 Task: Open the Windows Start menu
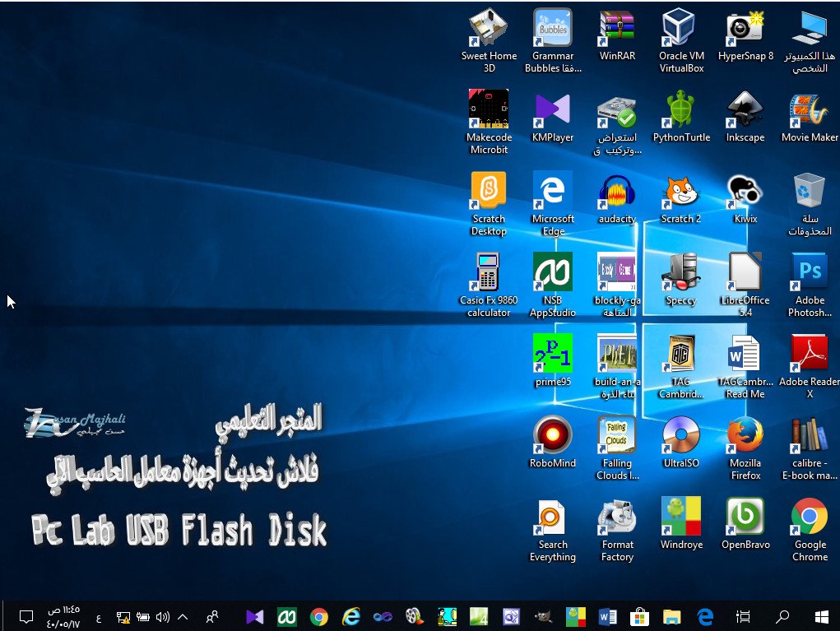click(822, 617)
